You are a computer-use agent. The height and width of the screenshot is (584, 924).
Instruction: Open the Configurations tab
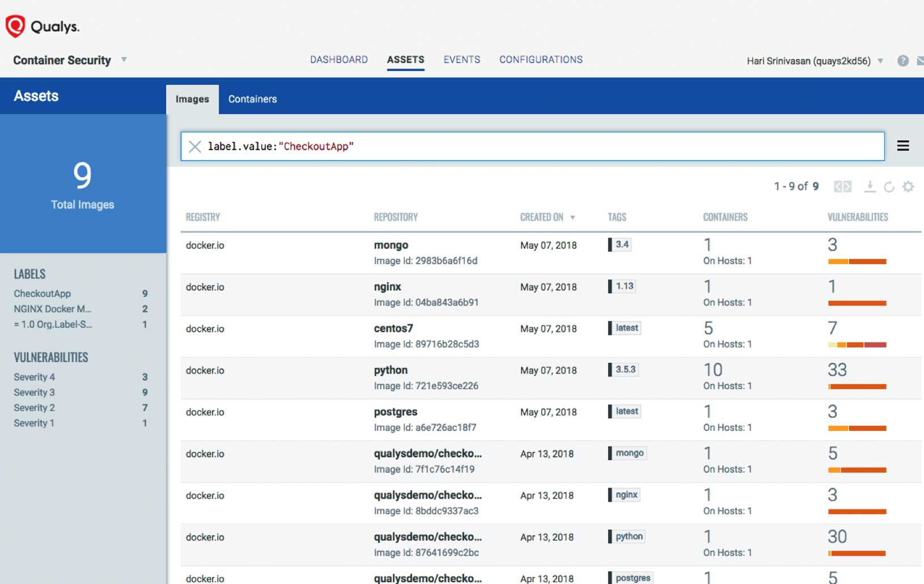tap(541, 60)
